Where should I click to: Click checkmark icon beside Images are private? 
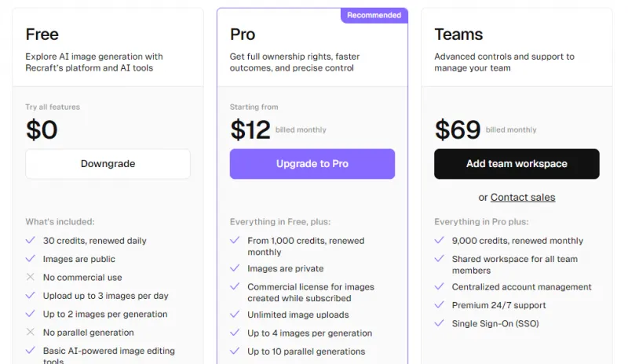pyautogui.click(x=235, y=268)
